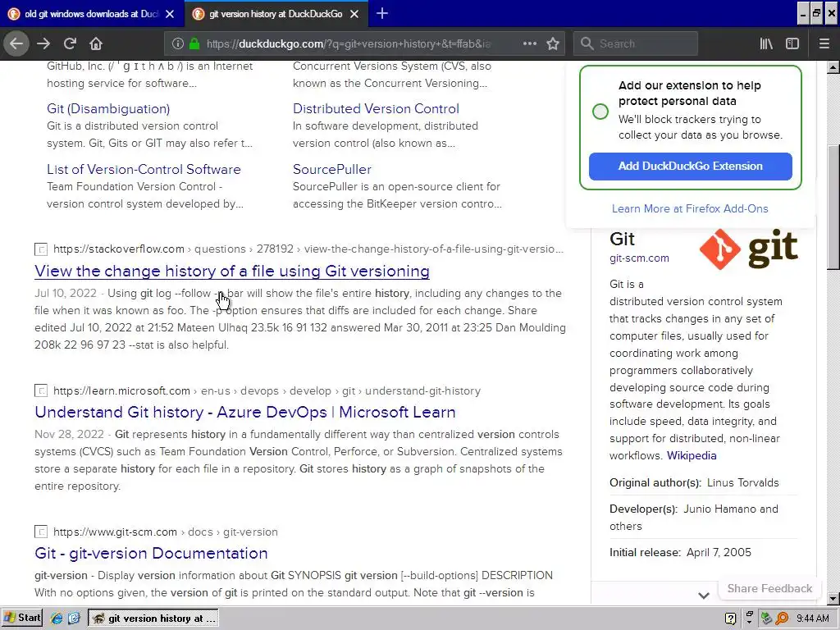Switch to old git windows downloads tab
Screen dimensions: 840x630
tap(91, 14)
